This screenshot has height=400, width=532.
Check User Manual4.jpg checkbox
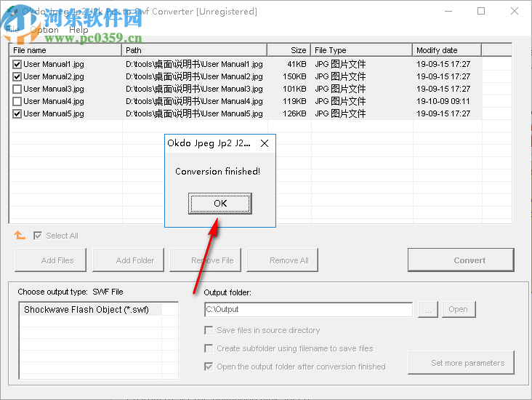point(17,101)
